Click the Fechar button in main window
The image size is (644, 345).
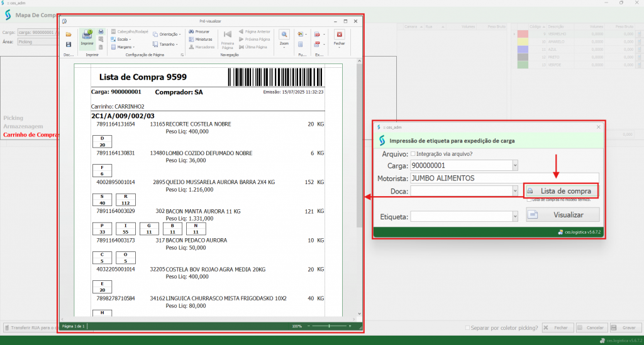click(558, 328)
